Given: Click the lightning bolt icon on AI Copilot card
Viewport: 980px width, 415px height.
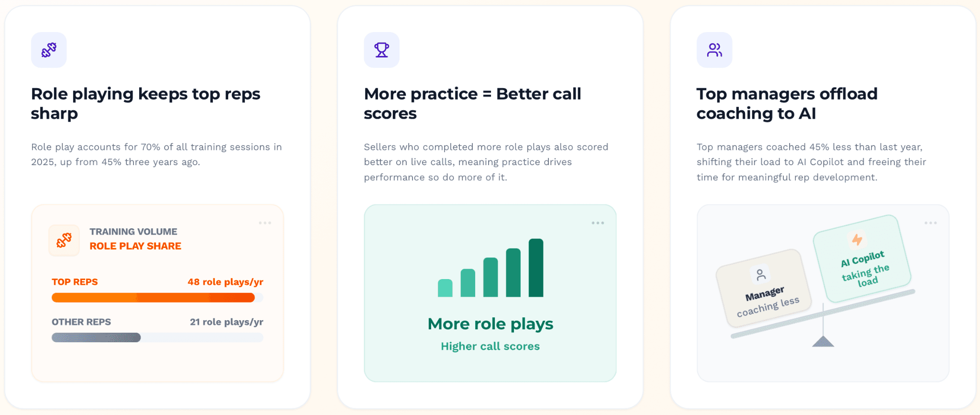Looking at the screenshot, I should [x=857, y=239].
